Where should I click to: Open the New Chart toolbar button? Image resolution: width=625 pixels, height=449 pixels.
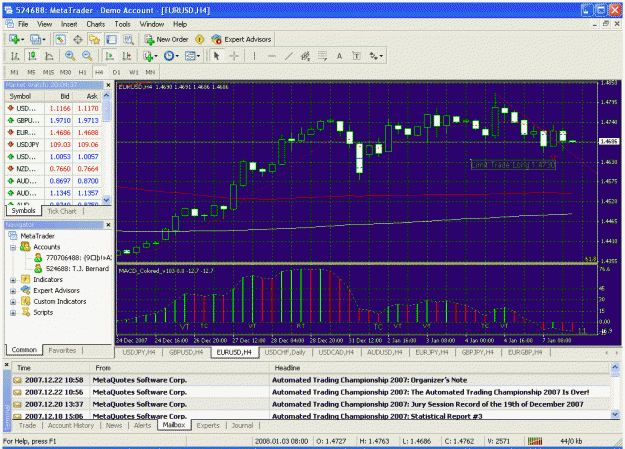click(16, 39)
